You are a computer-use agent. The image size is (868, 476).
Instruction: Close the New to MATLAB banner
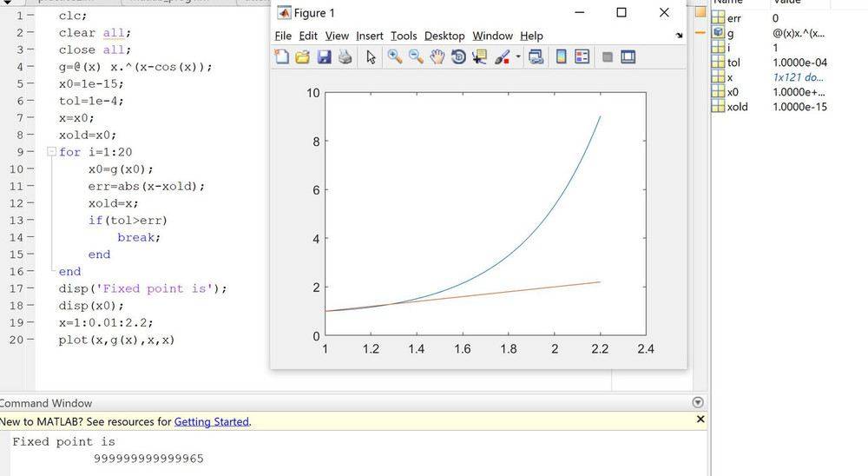(700, 420)
